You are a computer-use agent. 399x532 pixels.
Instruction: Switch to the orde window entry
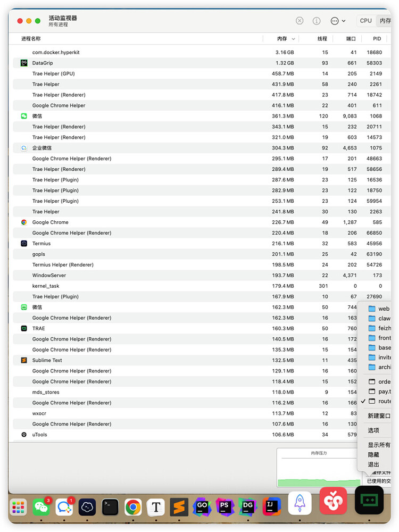coord(379,381)
